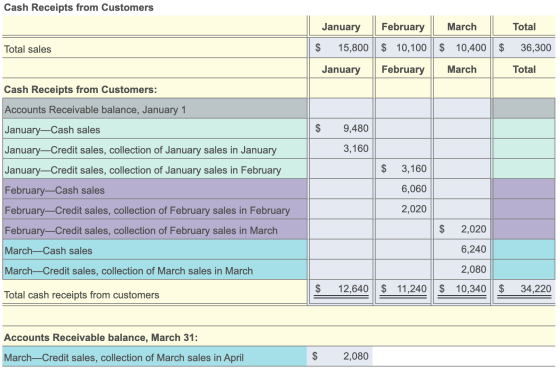Image resolution: width=560 pixels, height=372 pixels.
Task: Click the 6,240 March cash sales cell
Action: 462,249
